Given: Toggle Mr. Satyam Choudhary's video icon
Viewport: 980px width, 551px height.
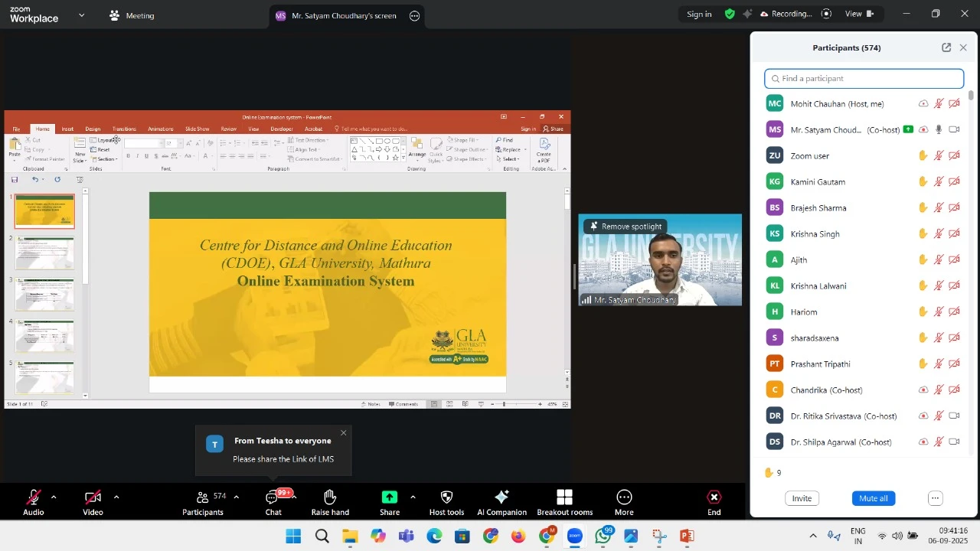Looking at the screenshot, I should [x=955, y=130].
